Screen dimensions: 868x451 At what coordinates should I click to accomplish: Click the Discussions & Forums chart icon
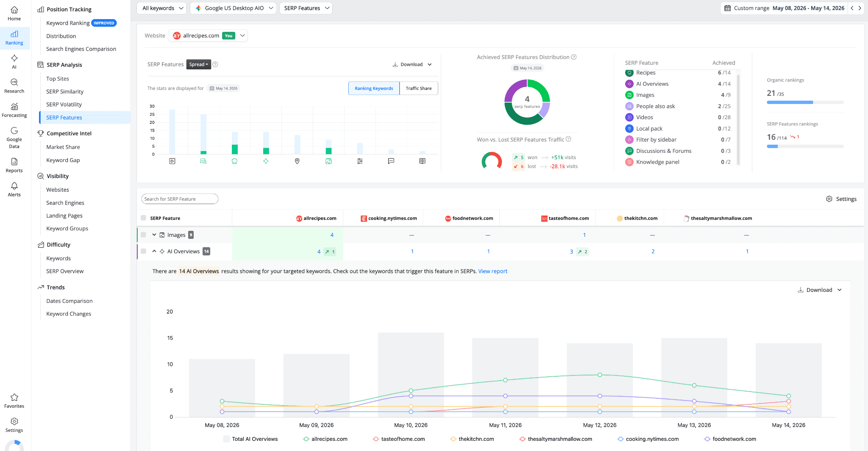coord(391,161)
